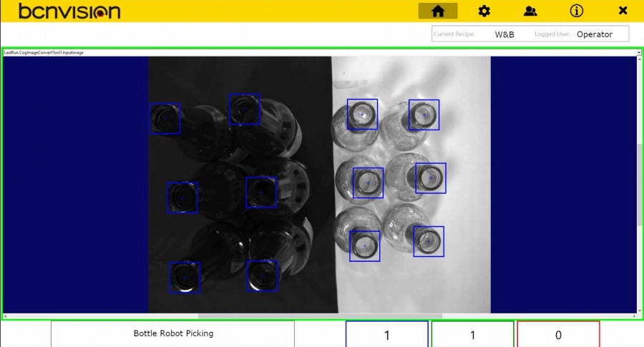Go to the Home screen
Viewport: 644px width, 347px height.
(438, 11)
